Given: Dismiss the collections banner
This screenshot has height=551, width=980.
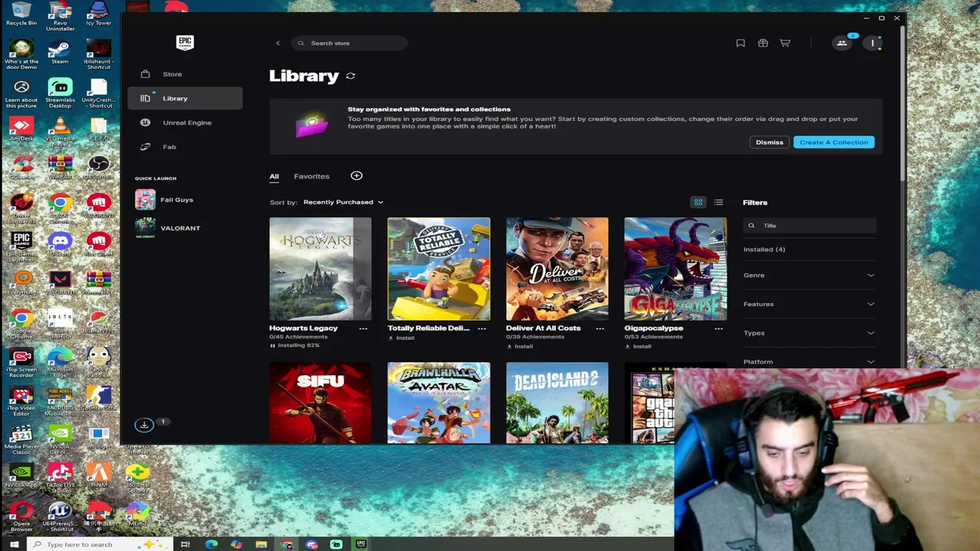Looking at the screenshot, I should coord(769,142).
